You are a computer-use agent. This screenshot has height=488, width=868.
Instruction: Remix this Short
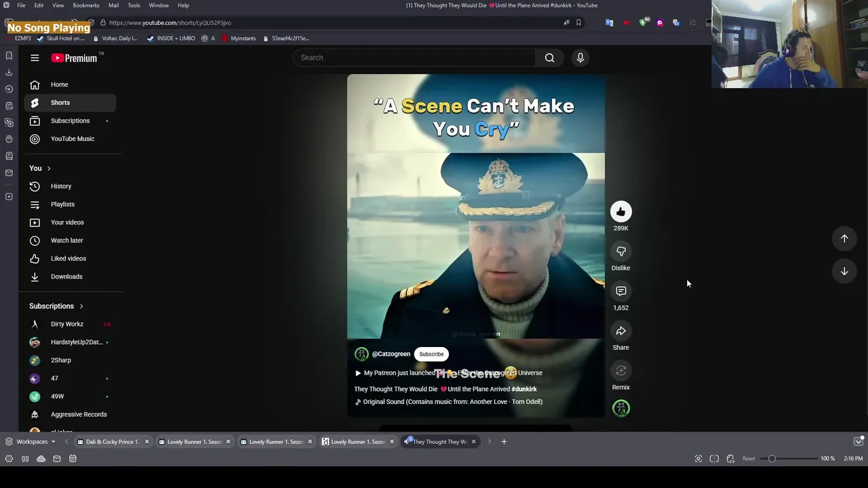[x=620, y=371]
